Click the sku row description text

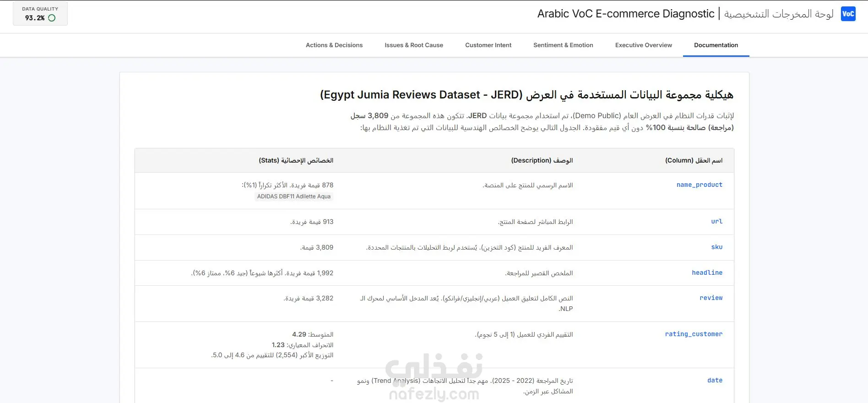click(x=469, y=248)
